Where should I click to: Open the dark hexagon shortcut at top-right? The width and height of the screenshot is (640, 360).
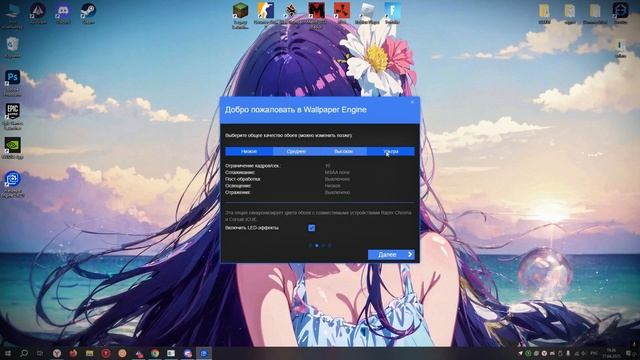(620, 12)
